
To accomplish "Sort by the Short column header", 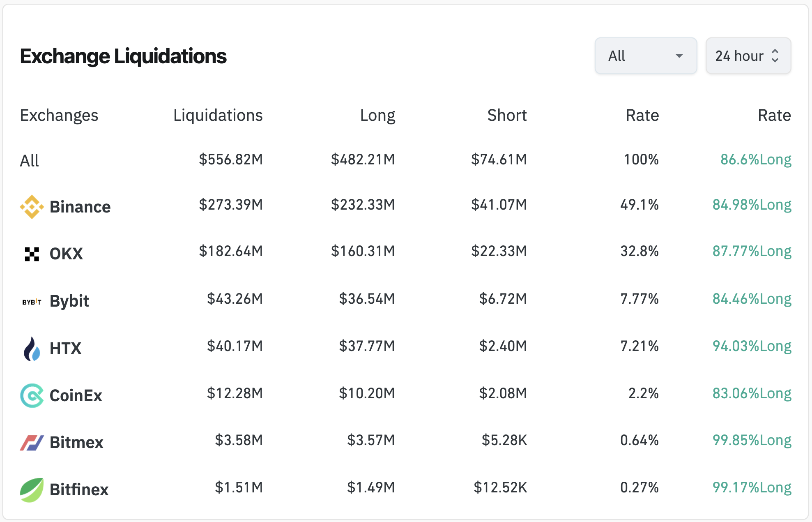I will tap(507, 115).
